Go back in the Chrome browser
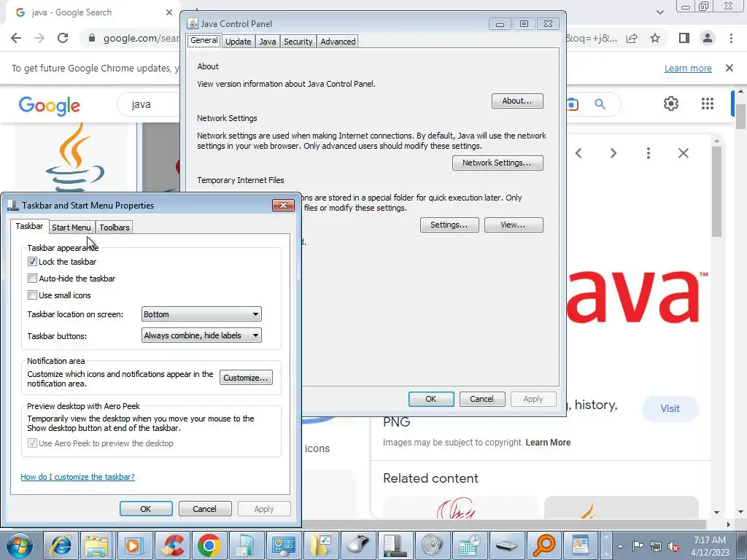 coord(16,38)
